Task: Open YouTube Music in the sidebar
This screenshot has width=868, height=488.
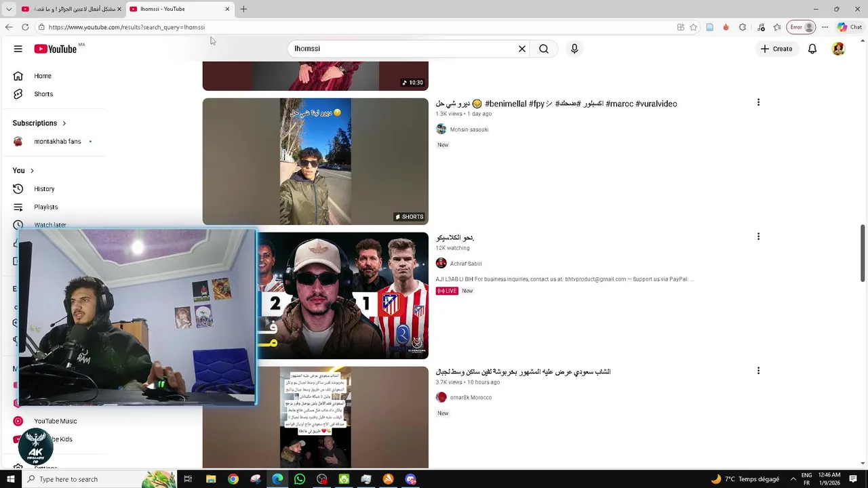Action: [54, 421]
